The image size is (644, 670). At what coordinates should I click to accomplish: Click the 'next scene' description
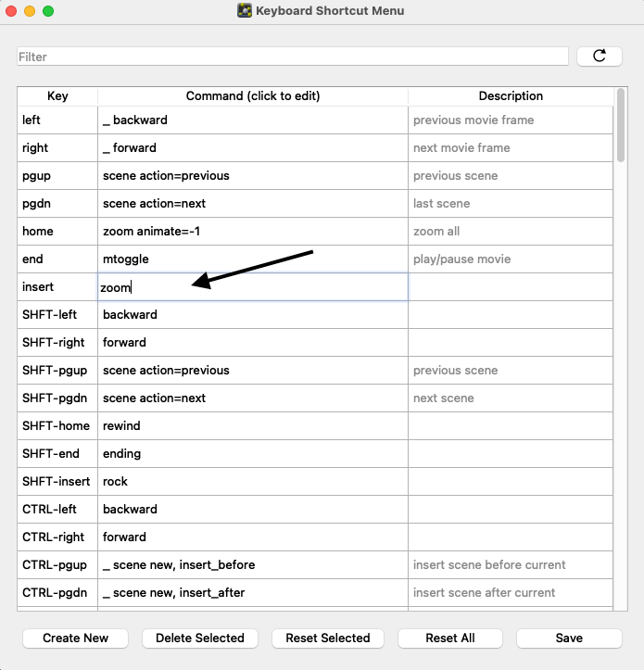point(511,398)
